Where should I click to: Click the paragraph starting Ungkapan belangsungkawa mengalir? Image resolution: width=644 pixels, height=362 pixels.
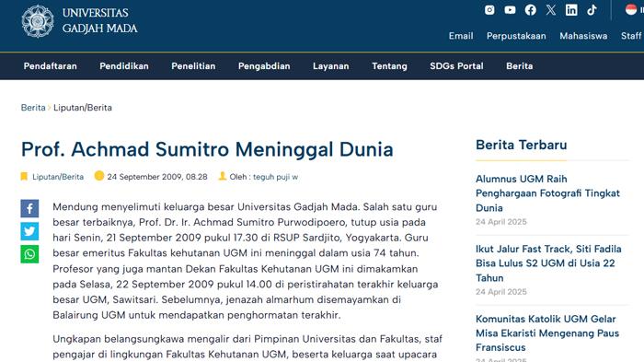[x=247, y=346]
